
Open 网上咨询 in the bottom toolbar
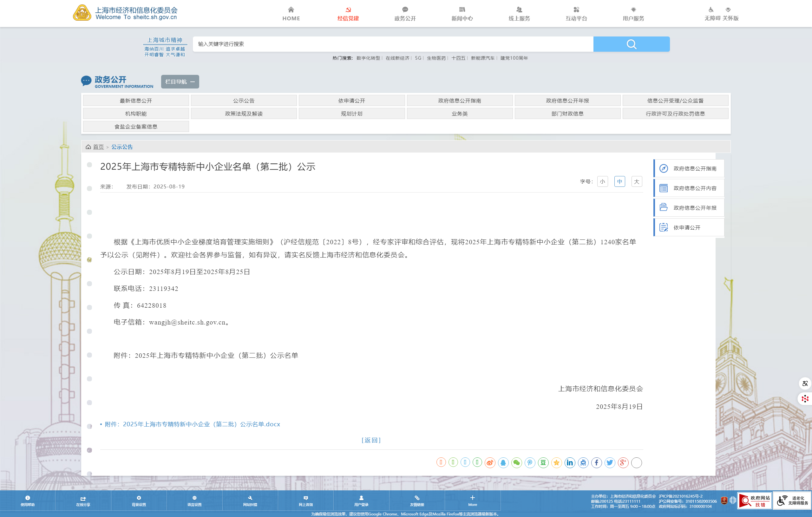[306, 501]
